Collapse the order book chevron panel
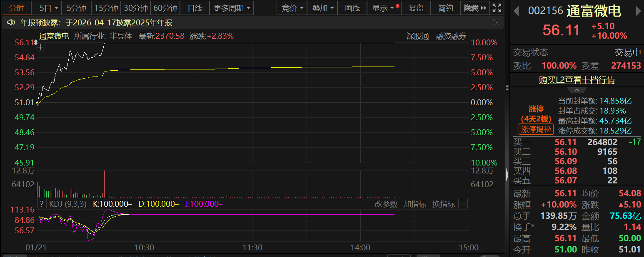This screenshot has height=257, width=644. [577, 90]
